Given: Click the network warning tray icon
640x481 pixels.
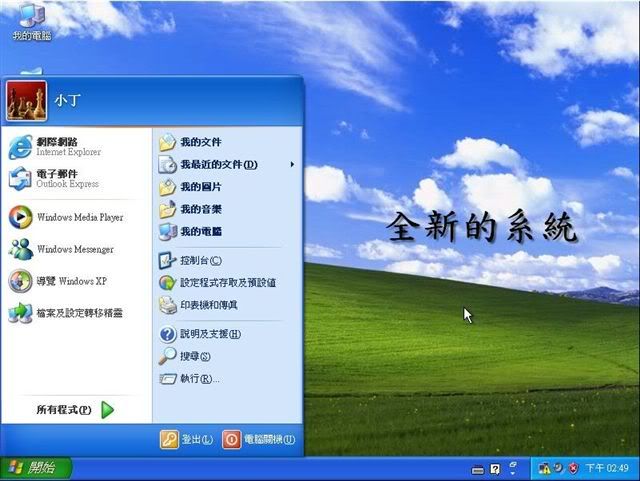Looking at the screenshot, I should click(x=544, y=468).
